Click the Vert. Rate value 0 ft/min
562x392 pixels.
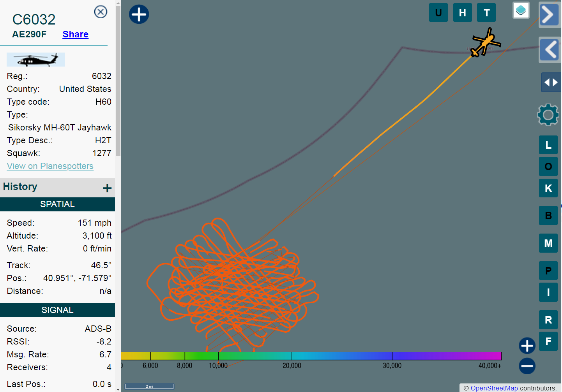tap(97, 248)
